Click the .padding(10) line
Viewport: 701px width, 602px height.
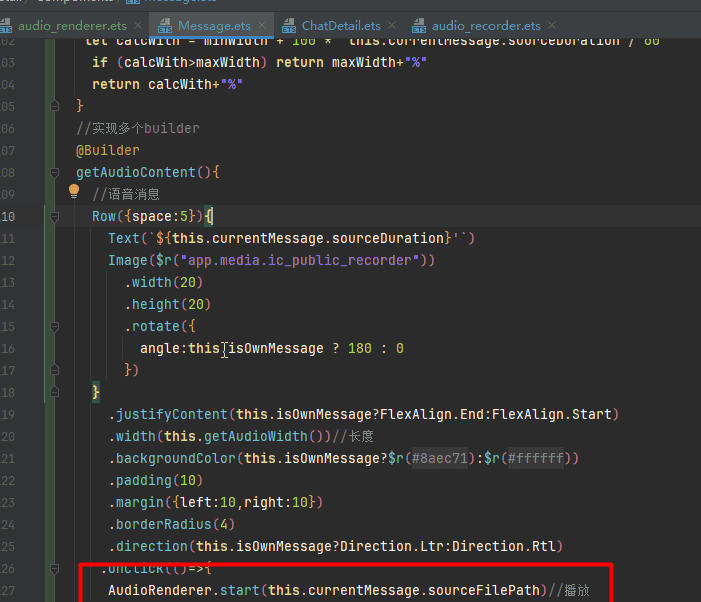point(156,480)
